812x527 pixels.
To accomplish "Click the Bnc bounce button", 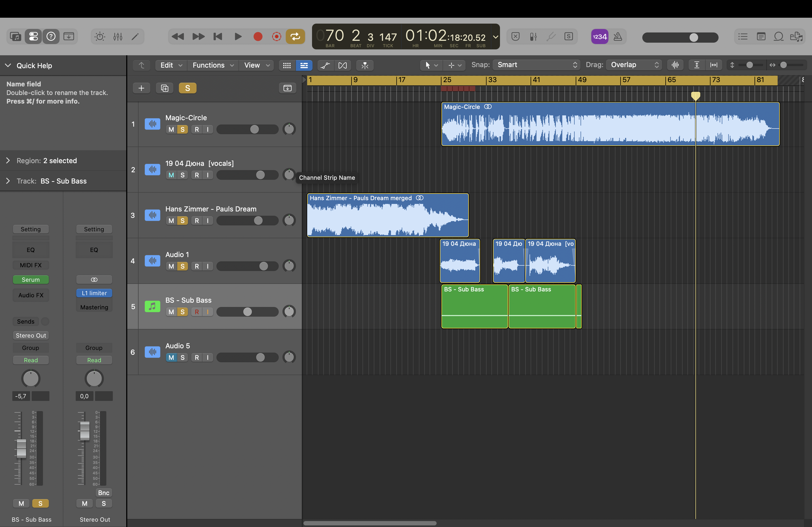I will pyautogui.click(x=104, y=493).
